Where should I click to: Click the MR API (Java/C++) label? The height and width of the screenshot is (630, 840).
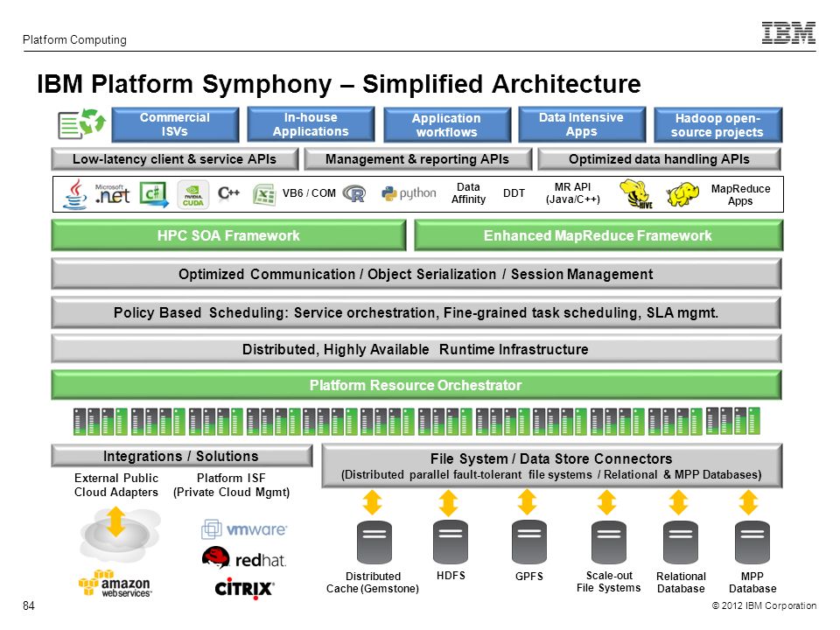click(572, 193)
